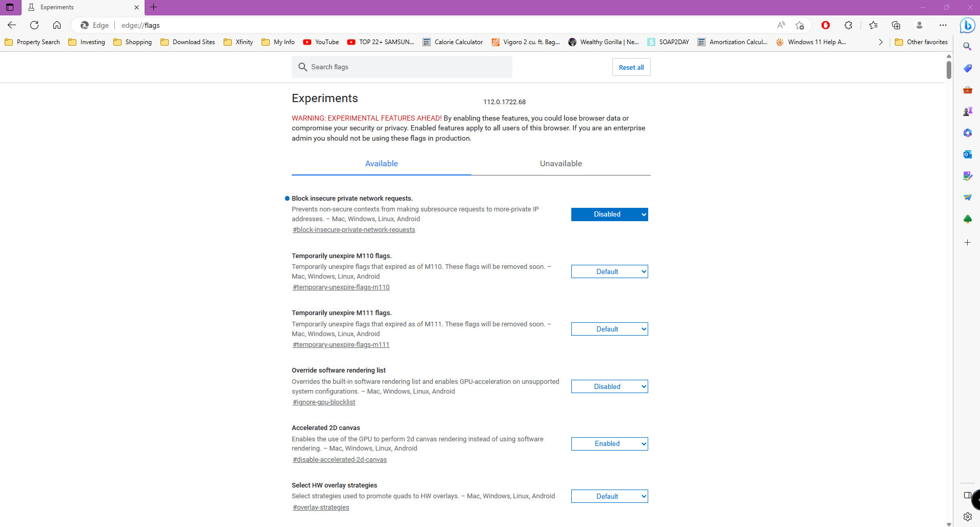Open sidebar Tools briefcase icon
Viewport: 980px width, 527px height.
tap(968, 90)
